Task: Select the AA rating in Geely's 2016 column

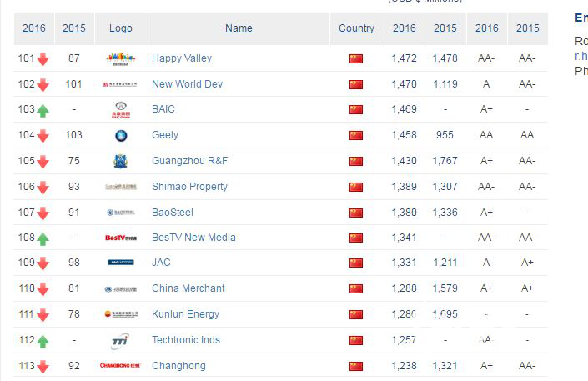Action: click(x=486, y=135)
